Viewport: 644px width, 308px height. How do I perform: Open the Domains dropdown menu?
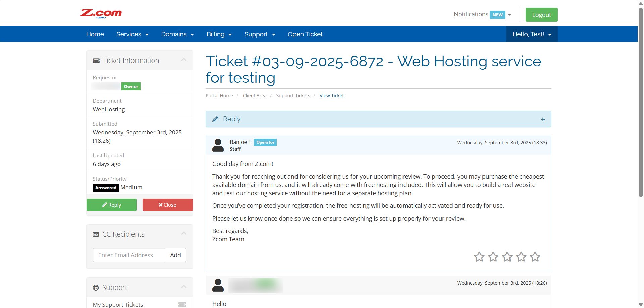click(177, 34)
